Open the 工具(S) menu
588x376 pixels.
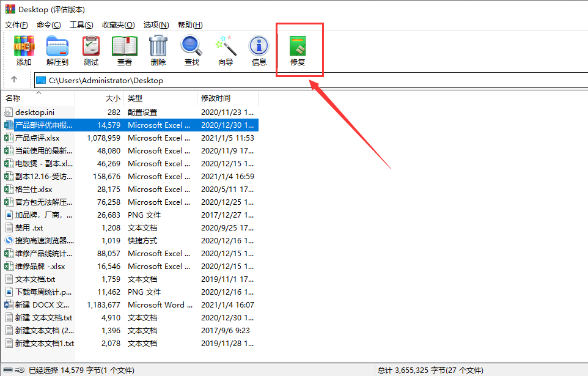pos(81,25)
